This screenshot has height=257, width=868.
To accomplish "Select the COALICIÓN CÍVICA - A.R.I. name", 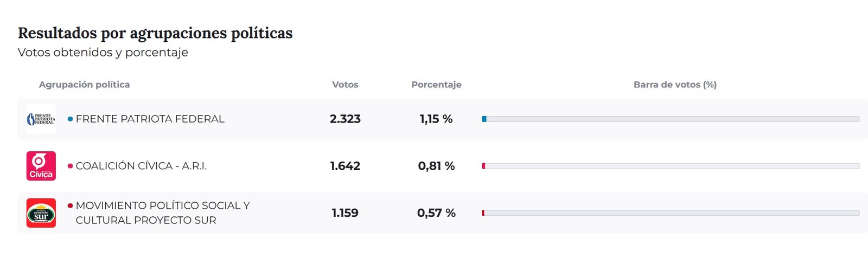I will 141,166.
